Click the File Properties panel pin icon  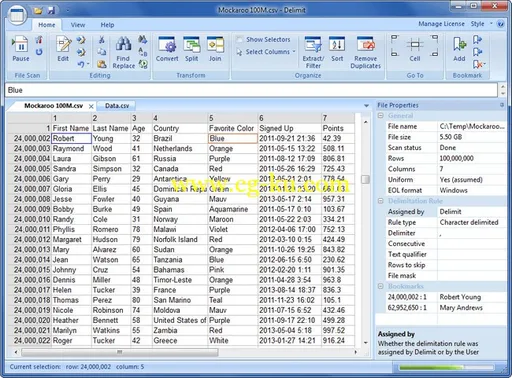pyautogui.click(x=502, y=105)
